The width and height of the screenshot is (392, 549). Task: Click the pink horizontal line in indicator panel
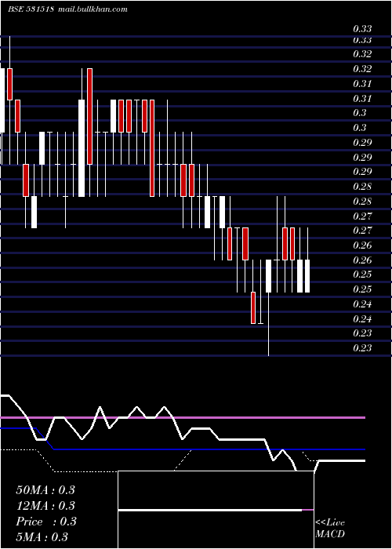pos(183,417)
